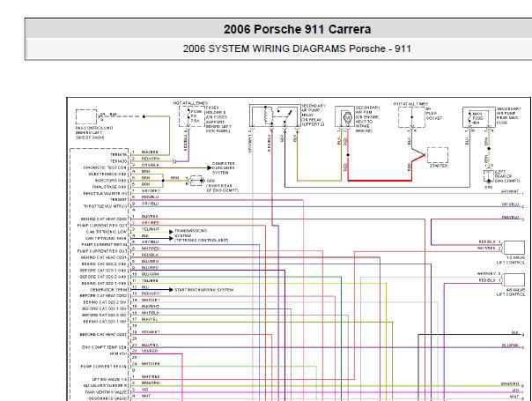Click '2006 SYSTEM WIRING DIAGRAMS Porsche - 911' subtitle

coord(297,48)
